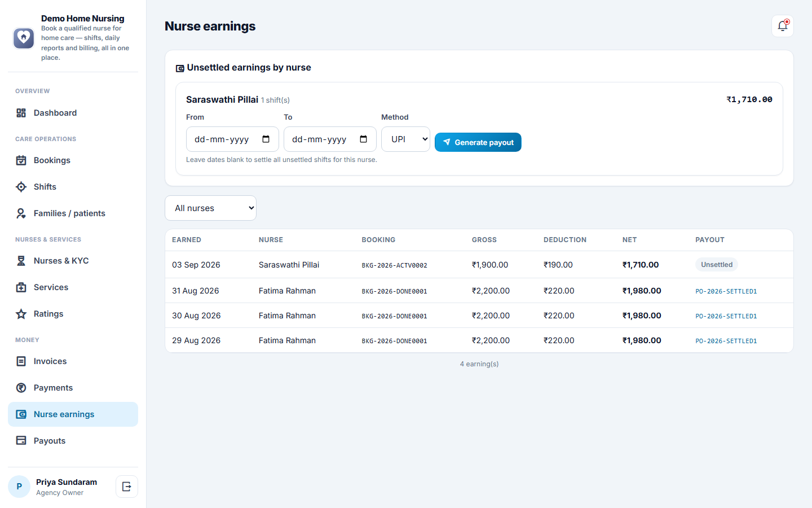Open payout link in 31 Aug 2026 row
Image resolution: width=812 pixels, height=508 pixels.
click(x=726, y=291)
